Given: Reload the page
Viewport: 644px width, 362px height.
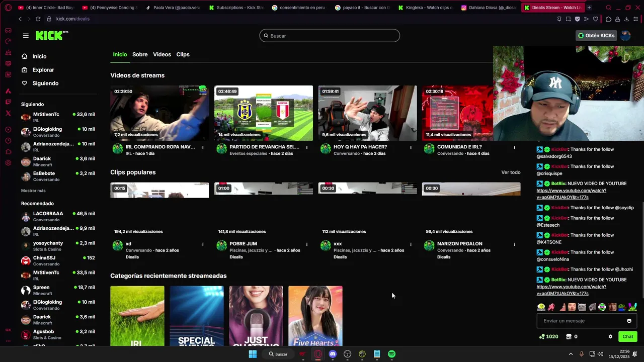Looking at the screenshot, I should tap(39, 19).
